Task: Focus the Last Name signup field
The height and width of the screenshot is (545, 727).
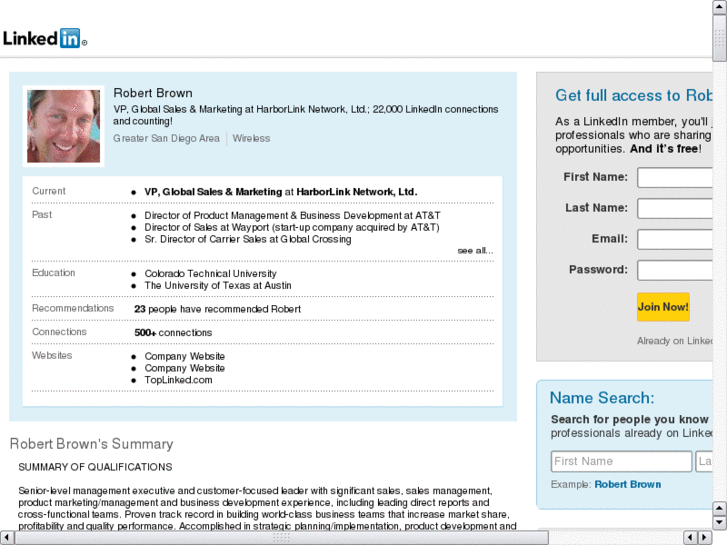Action: 675,208
